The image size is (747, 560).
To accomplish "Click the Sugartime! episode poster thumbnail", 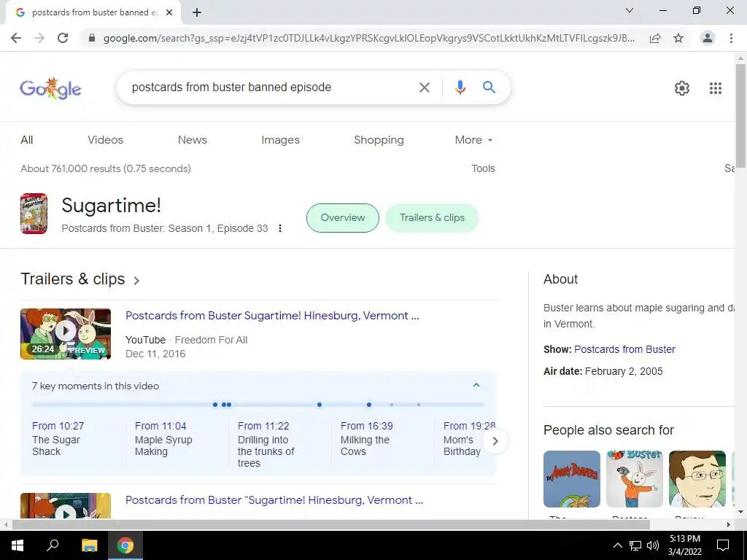I will pos(34,214).
